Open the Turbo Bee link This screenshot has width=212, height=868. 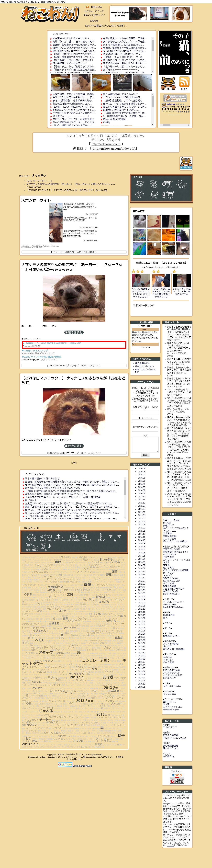[167, 657]
